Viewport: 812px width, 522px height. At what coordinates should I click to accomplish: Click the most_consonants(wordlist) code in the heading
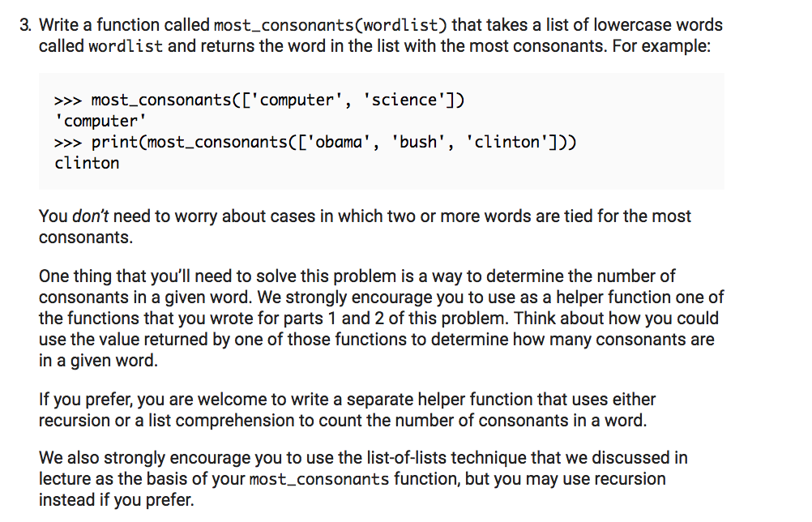point(331,25)
